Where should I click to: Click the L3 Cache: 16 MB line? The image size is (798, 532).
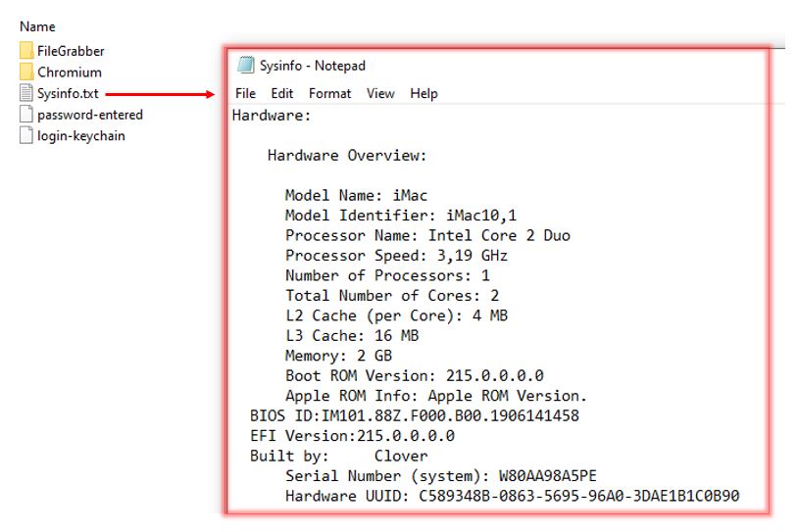click(x=352, y=336)
